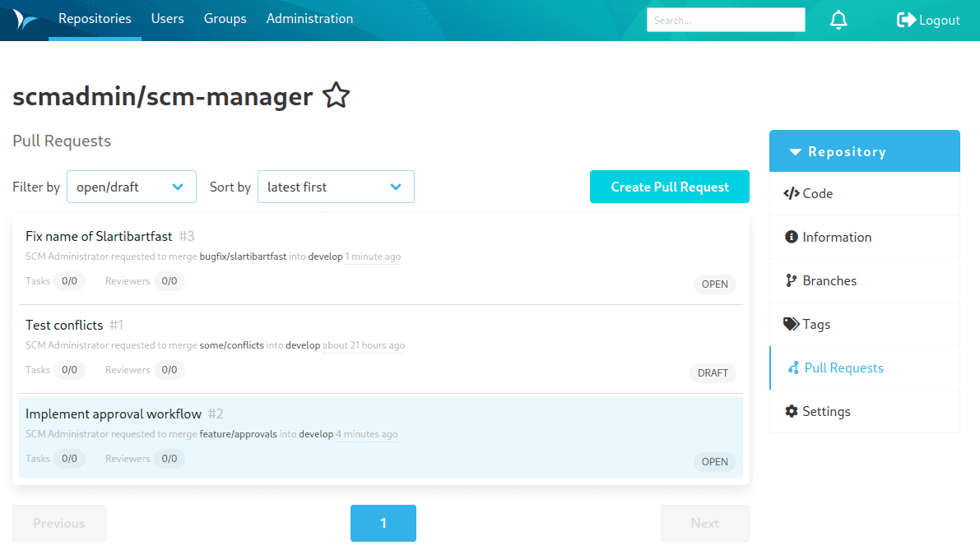Star the scm-manager repository

point(336,95)
